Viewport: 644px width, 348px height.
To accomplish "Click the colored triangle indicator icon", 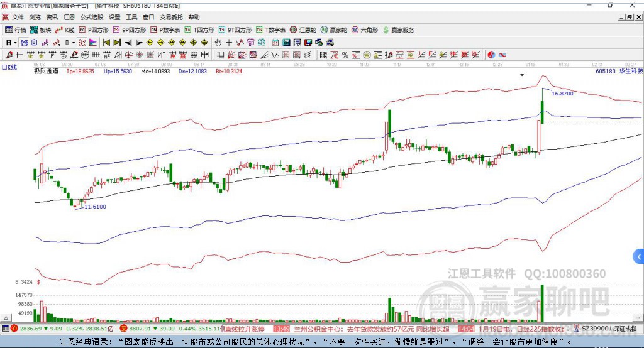I will pos(93,43).
